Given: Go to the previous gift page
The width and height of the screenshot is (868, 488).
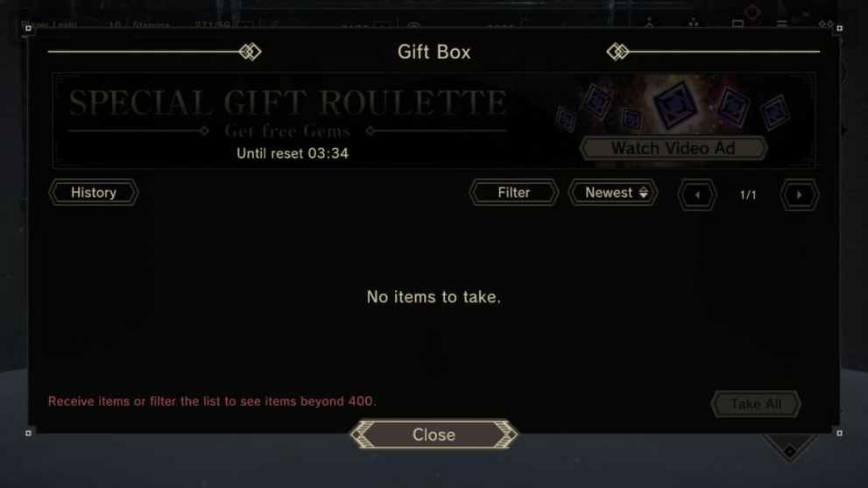Looking at the screenshot, I should click(x=697, y=195).
